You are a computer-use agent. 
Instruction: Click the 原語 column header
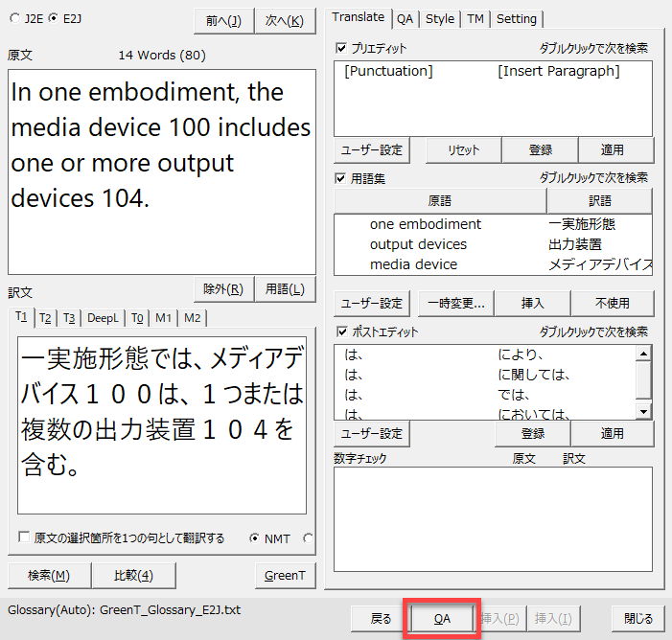[440, 201]
